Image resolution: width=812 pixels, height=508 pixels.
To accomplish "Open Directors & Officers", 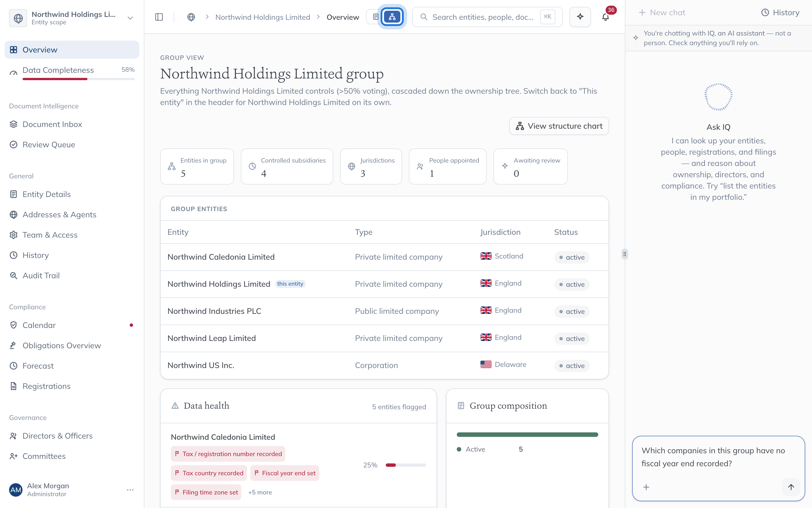I will tap(72, 436).
